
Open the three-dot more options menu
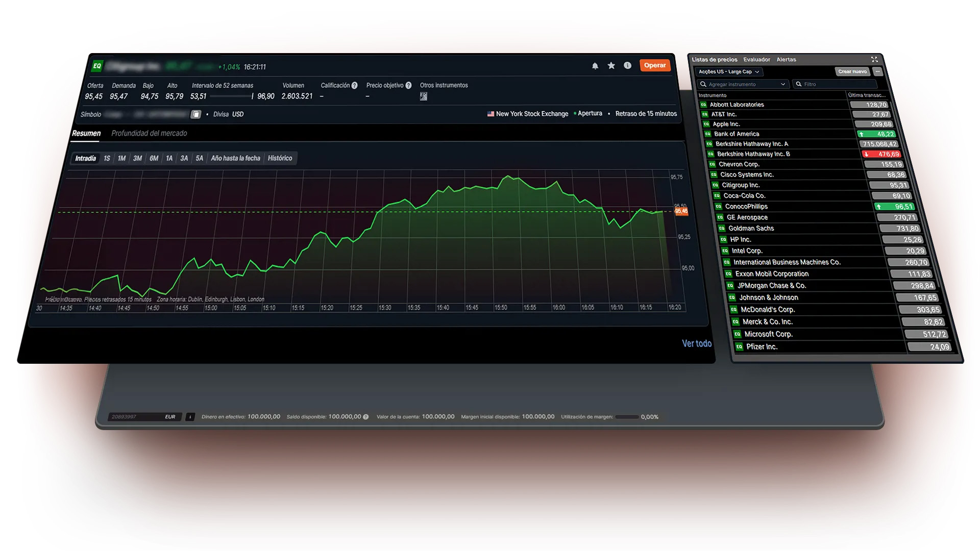coord(877,71)
